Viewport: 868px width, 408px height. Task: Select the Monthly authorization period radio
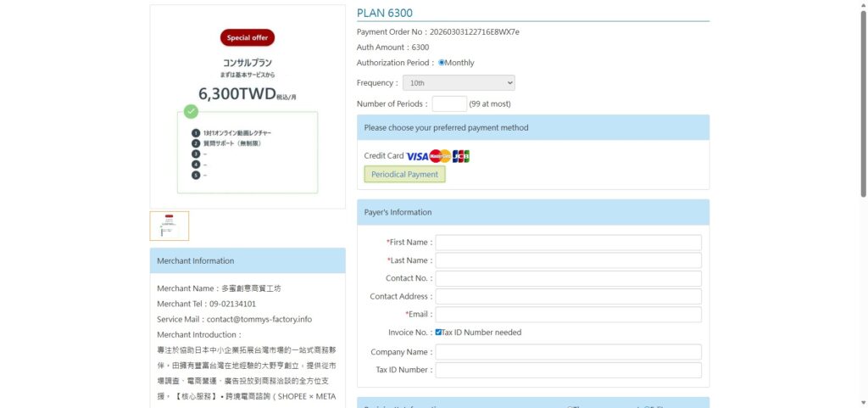[442, 63]
